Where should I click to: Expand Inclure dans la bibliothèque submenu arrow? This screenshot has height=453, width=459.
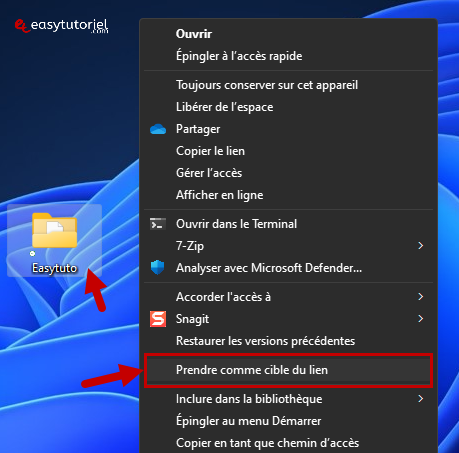(421, 399)
